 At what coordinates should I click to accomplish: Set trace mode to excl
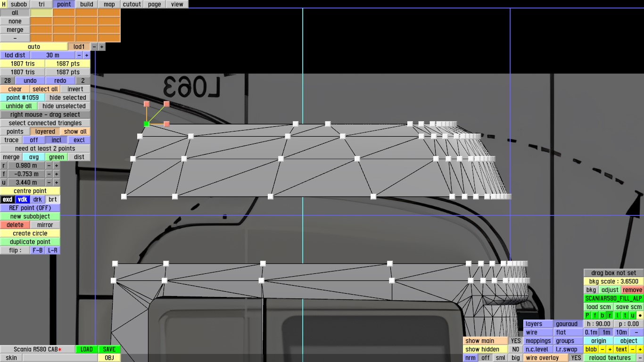(x=79, y=140)
